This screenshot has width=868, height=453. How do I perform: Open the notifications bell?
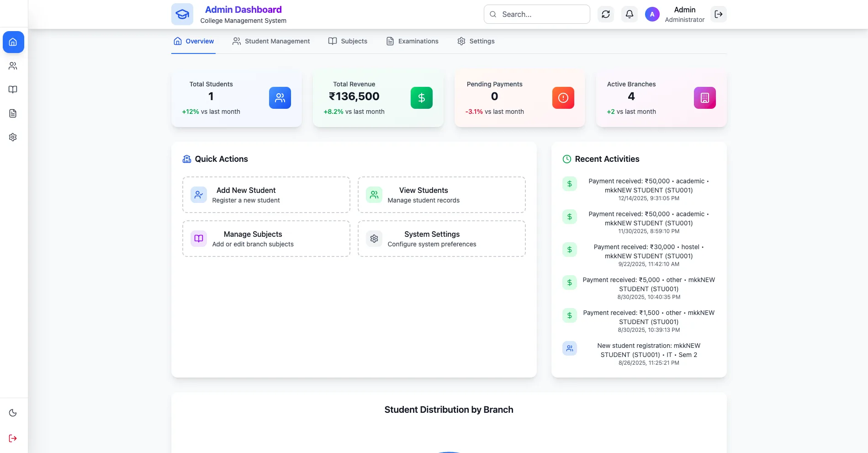pos(629,14)
